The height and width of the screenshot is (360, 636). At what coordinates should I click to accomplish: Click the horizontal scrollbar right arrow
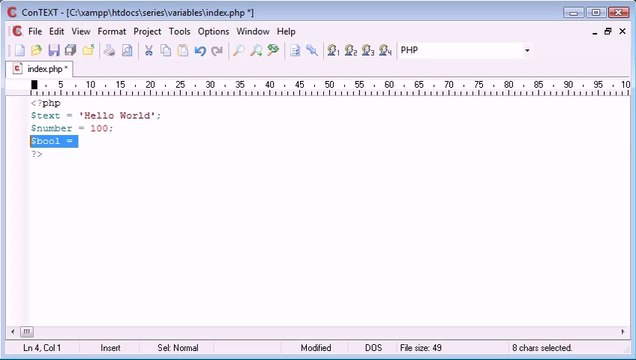click(623, 332)
